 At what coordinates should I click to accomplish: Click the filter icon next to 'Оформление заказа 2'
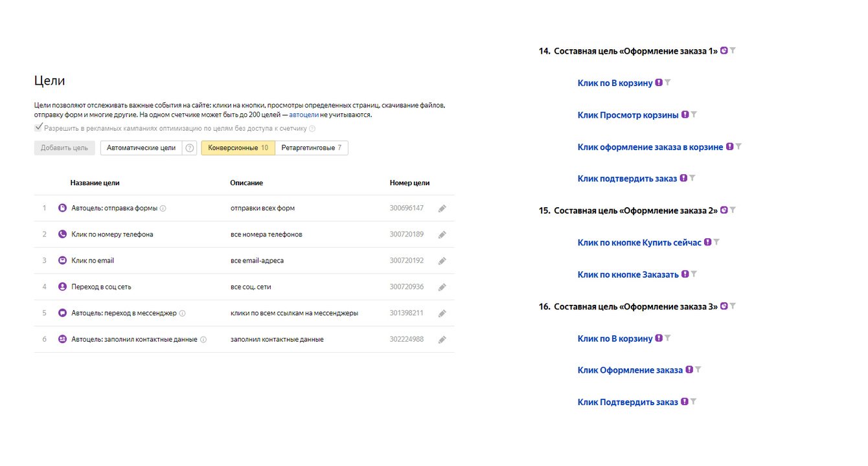[733, 210]
